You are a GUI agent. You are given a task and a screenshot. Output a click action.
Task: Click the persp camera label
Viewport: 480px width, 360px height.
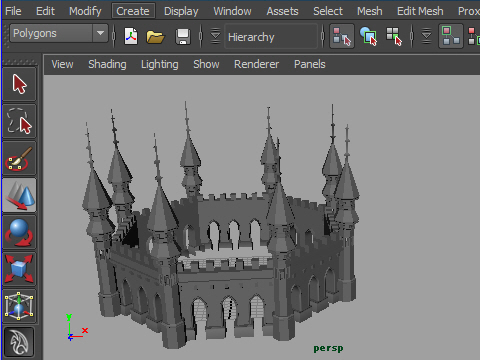(328, 348)
